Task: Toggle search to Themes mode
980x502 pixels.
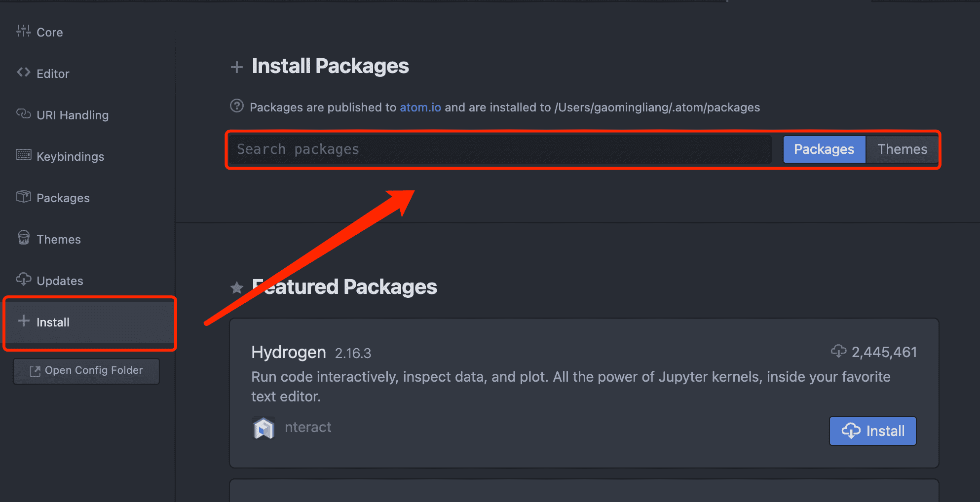Action: tap(902, 149)
